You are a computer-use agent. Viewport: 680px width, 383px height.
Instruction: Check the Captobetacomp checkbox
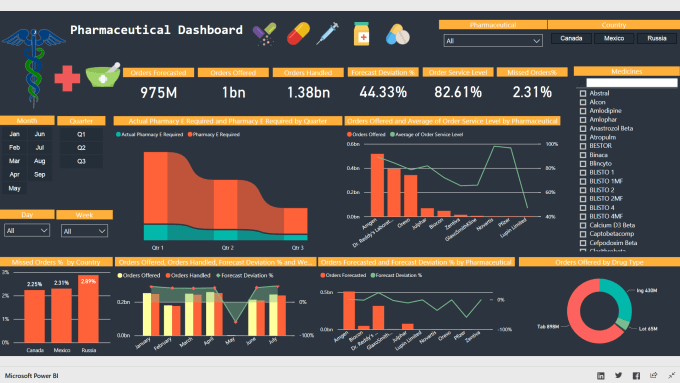583,234
